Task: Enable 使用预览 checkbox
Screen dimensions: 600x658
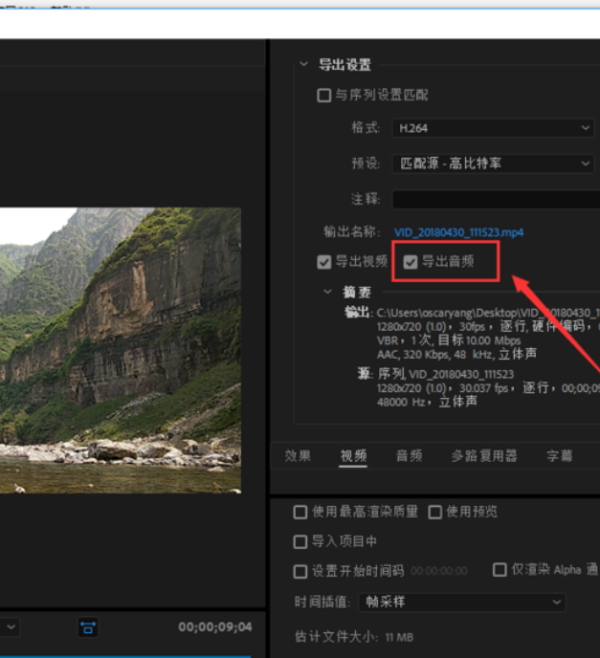Action: point(435,512)
